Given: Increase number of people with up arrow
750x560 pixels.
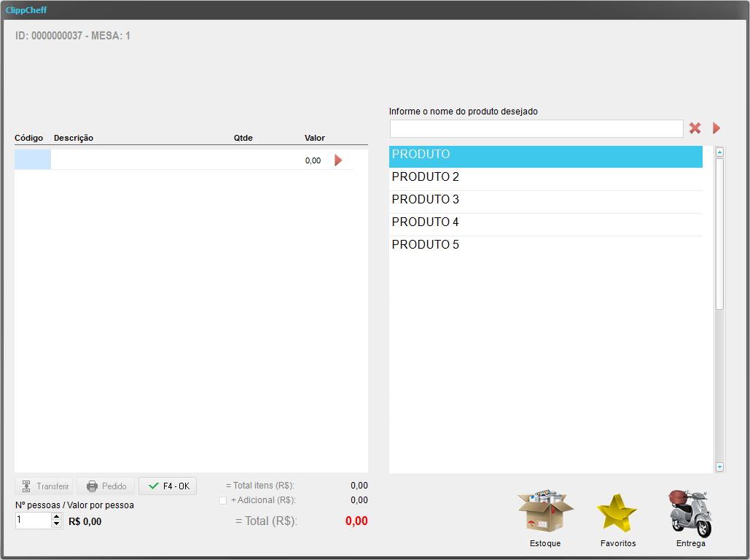Looking at the screenshot, I should tap(57, 516).
